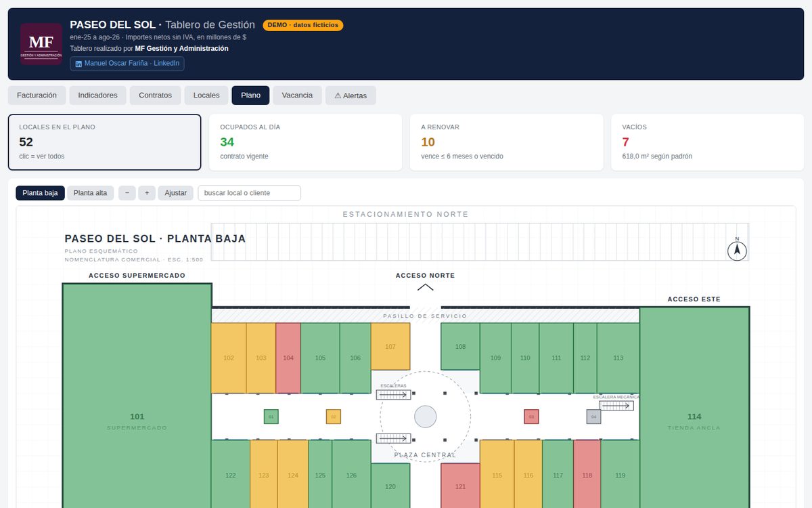
Task: Switch to the Indicadores tab
Action: click(97, 96)
